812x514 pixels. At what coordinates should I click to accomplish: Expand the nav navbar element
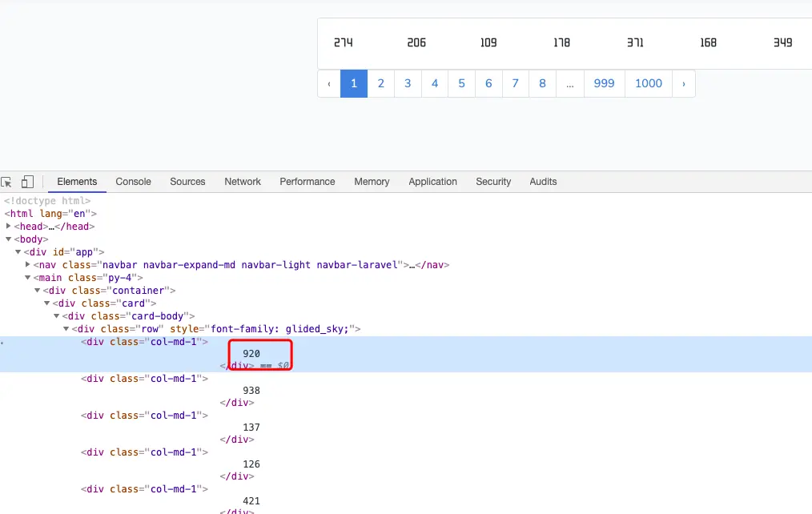pos(28,264)
